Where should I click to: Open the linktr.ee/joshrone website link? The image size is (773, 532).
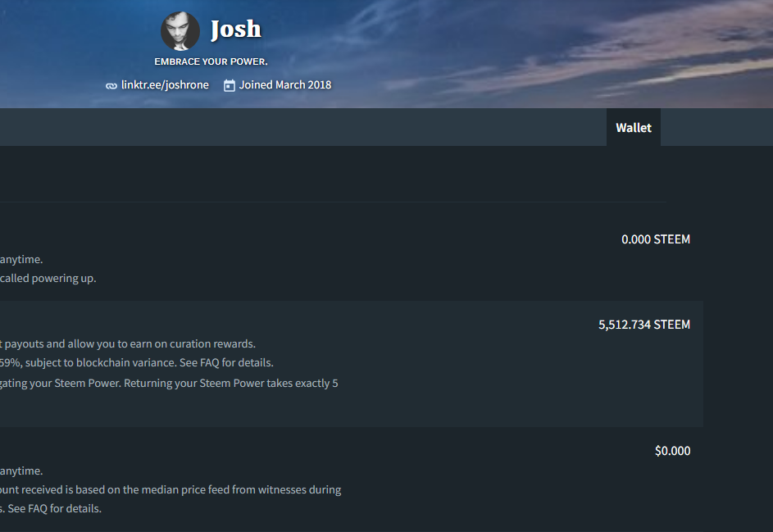pos(165,84)
